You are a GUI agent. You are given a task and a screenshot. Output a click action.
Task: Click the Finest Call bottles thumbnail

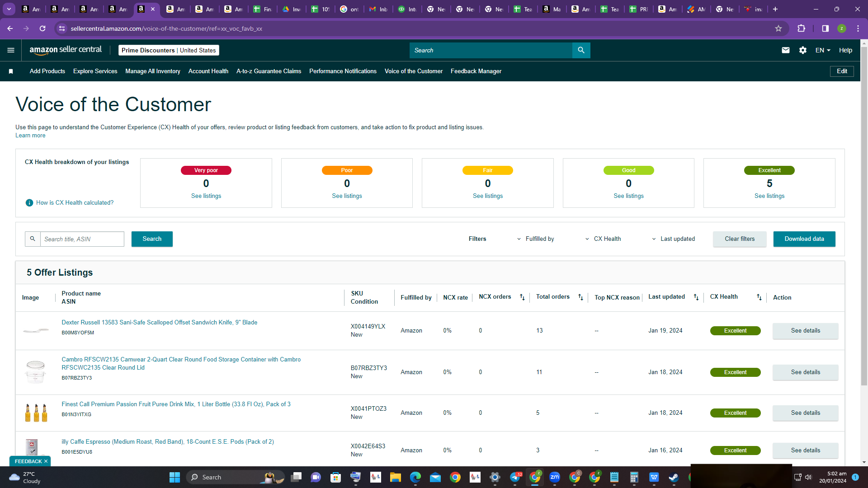(36, 413)
